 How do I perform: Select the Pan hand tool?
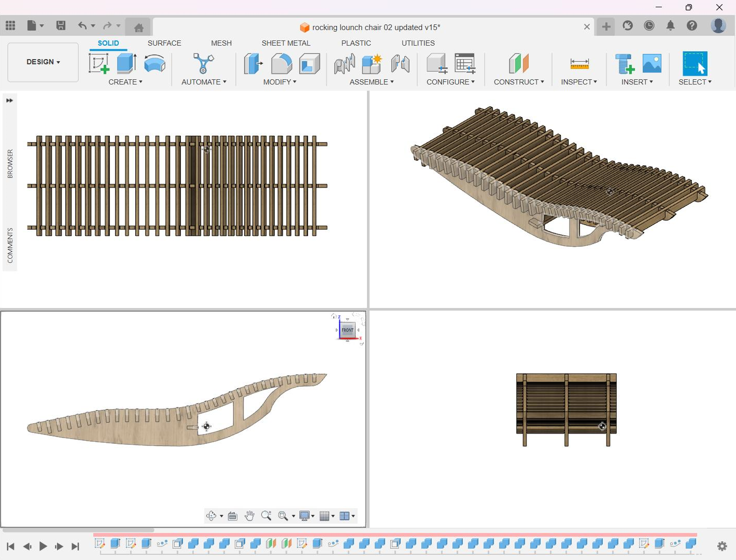tap(249, 516)
